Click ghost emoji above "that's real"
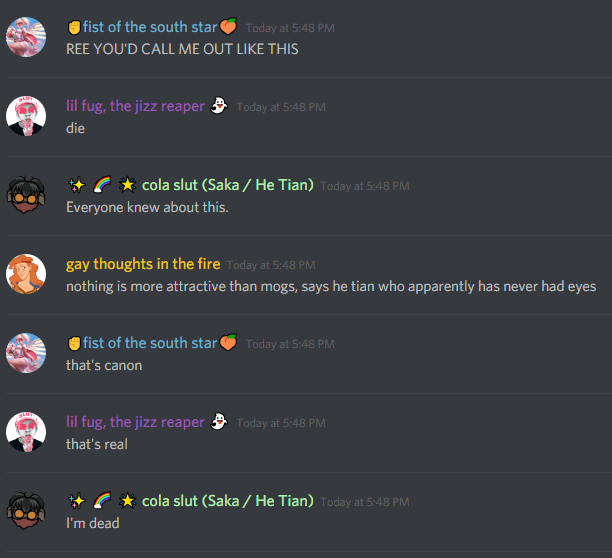Viewport: 612px width, 558px height. [x=219, y=422]
